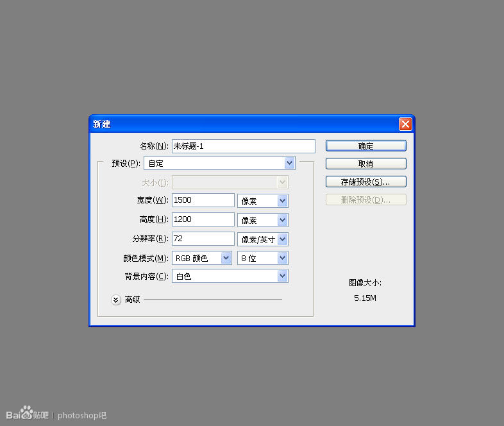Click the 名称 field containing 未标题-1
Image resolution: width=504 pixels, height=426 pixels.
coord(243,146)
